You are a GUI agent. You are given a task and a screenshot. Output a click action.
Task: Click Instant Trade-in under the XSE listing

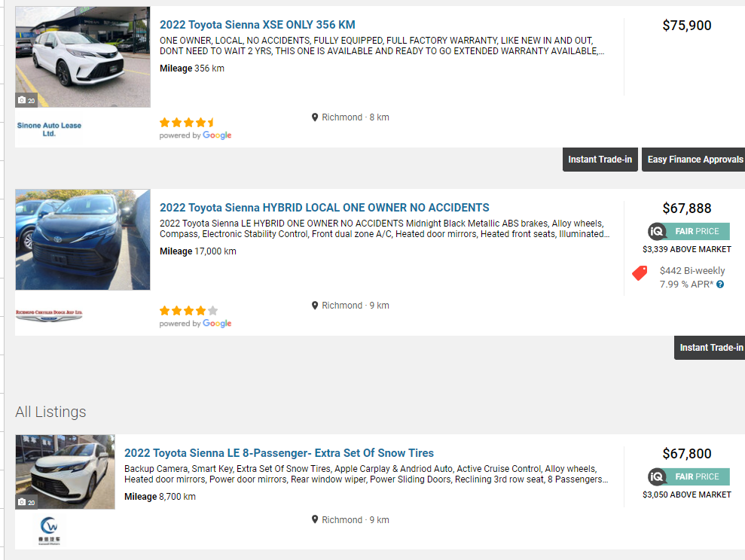tap(600, 160)
